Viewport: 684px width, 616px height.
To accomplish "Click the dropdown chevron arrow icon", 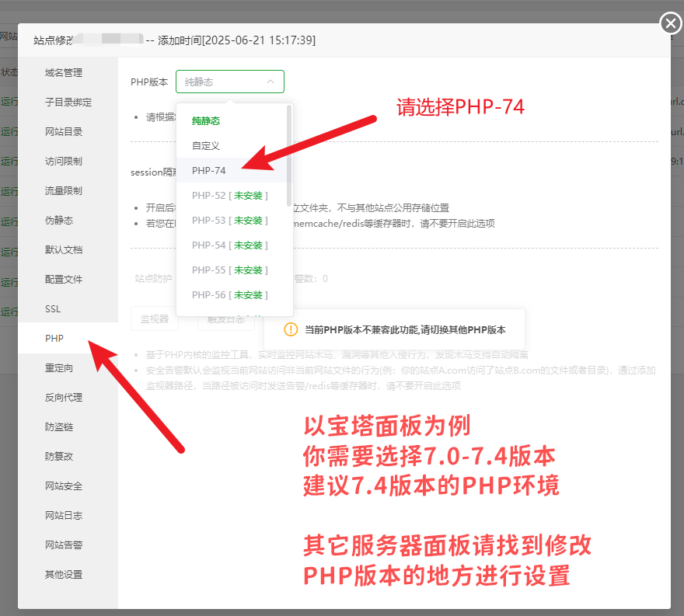I will pos(270,82).
